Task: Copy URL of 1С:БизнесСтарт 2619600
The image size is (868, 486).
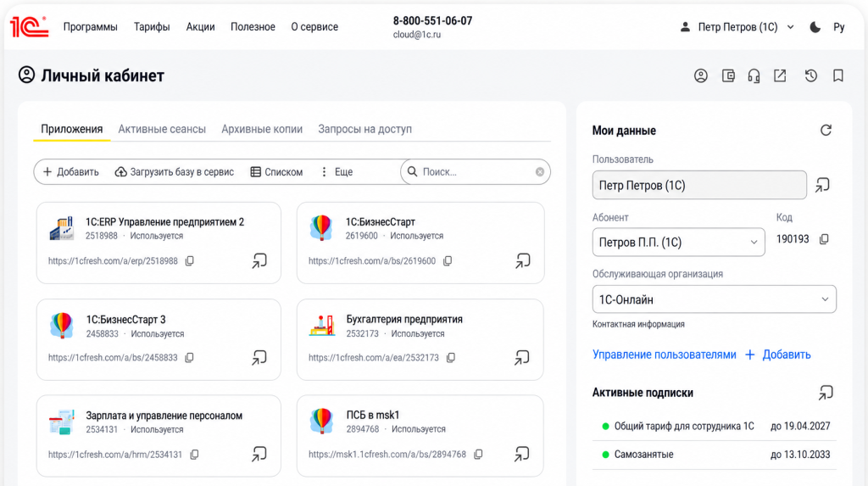Action: 448,261
